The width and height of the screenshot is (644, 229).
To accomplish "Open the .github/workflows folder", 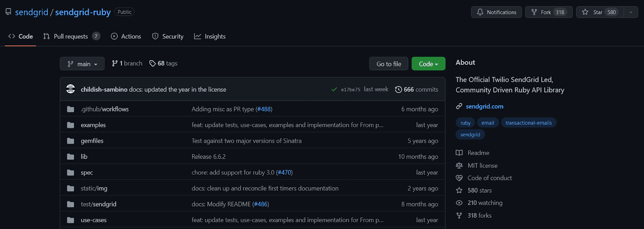I will [x=105, y=109].
